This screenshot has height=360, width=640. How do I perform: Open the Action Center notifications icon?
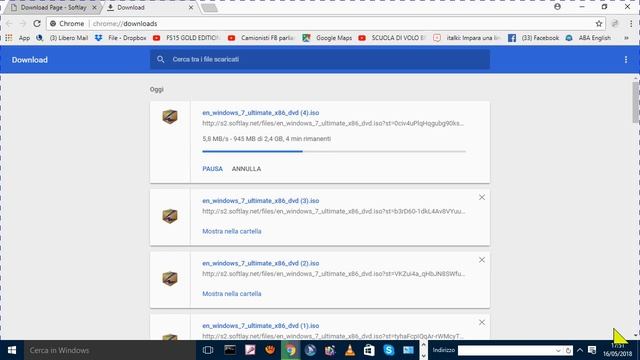(592, 350)
